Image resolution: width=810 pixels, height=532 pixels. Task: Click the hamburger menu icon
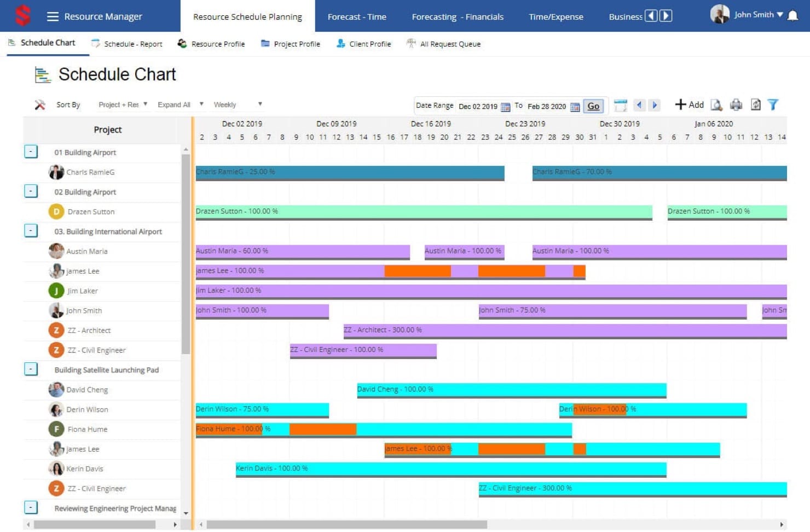point(53,16)
